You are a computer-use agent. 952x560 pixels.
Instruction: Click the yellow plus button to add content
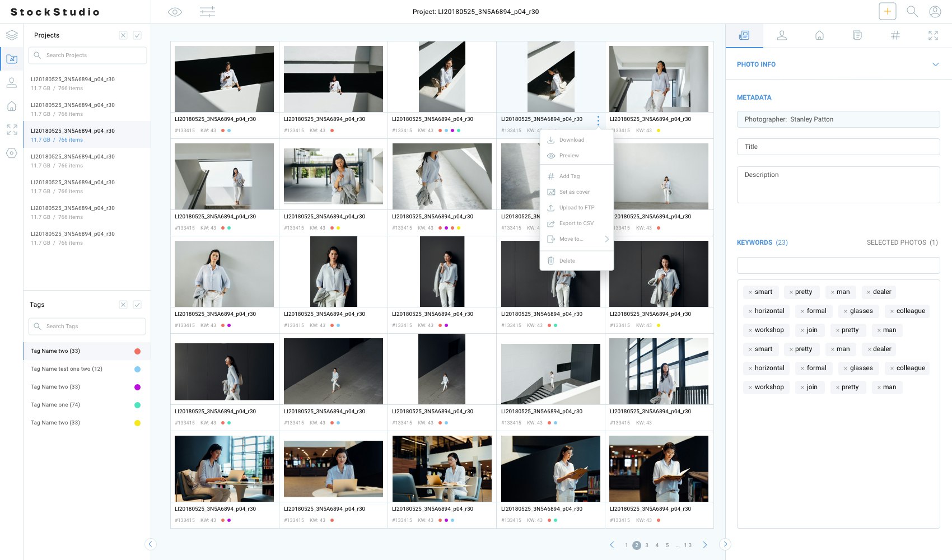tap(888, 11)
